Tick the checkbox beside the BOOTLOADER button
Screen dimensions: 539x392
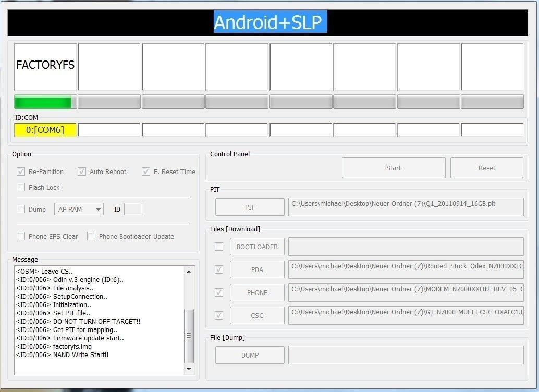point(218,247)
